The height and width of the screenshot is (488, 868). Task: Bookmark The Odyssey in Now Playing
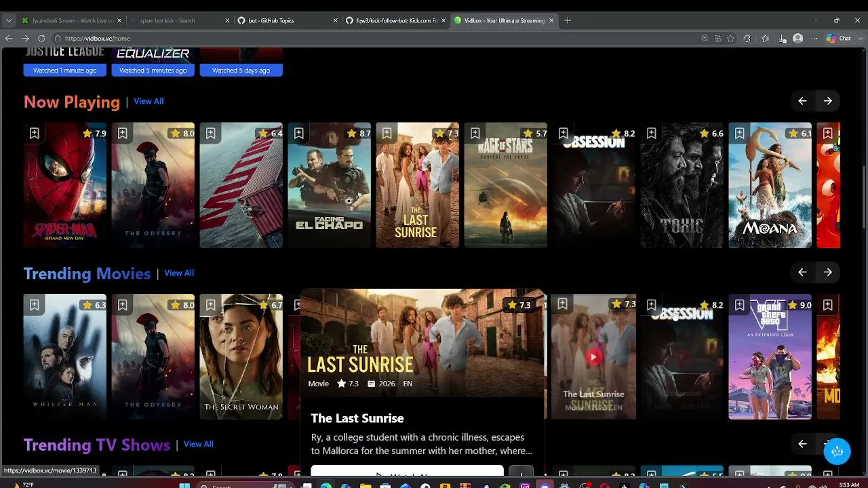point(122,134)
